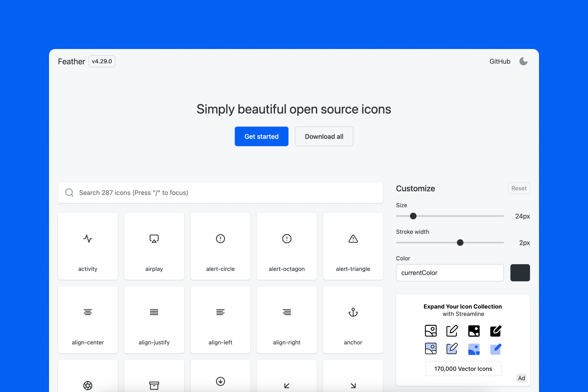Open the GitHub link
Screen dimensions: 588x392
pos(500,61)
